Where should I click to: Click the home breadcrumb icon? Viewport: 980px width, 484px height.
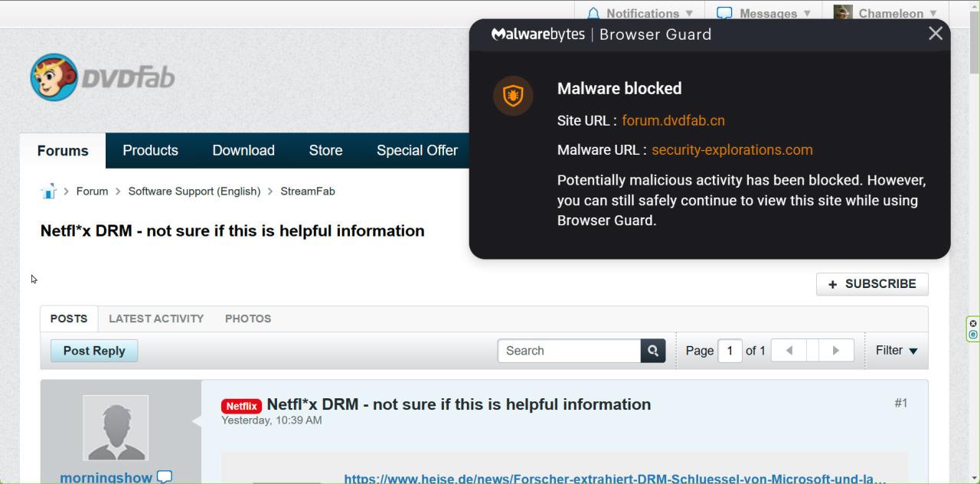[48, 191]
